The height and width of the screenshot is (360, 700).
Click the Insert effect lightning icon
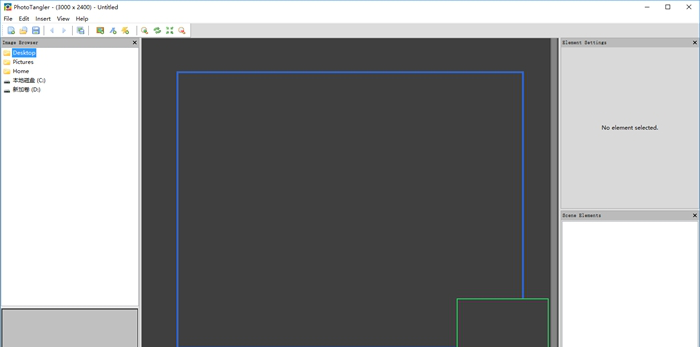click(125, 30)
